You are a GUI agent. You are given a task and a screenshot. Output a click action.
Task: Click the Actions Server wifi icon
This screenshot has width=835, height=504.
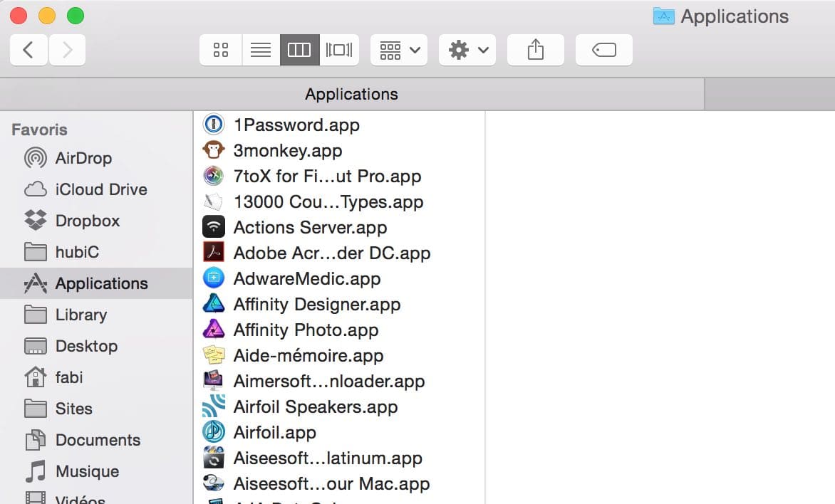point(214,226)
